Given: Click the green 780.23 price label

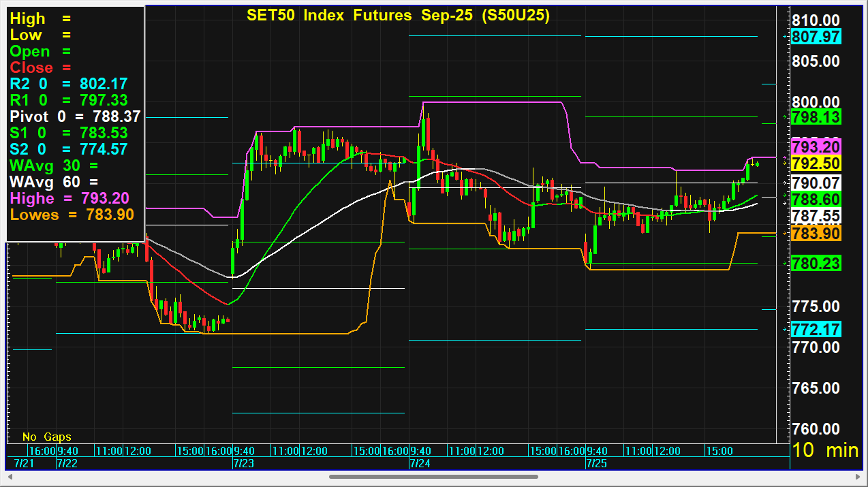Looking at the screenshot, I should click(x=816, y=263).
